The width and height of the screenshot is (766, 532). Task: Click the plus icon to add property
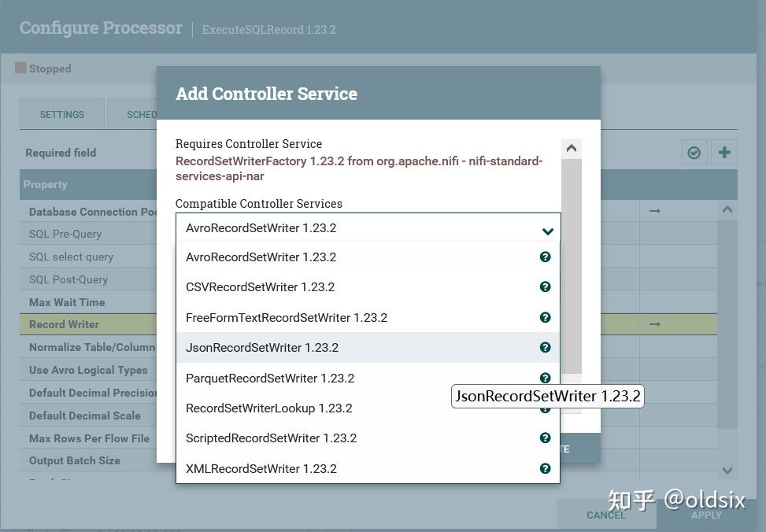724,153
